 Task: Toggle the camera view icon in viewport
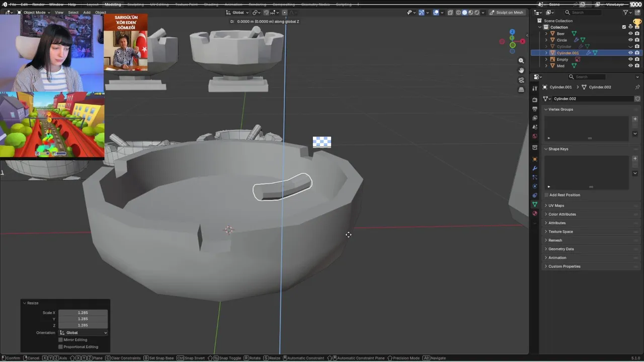coord(521,79)
